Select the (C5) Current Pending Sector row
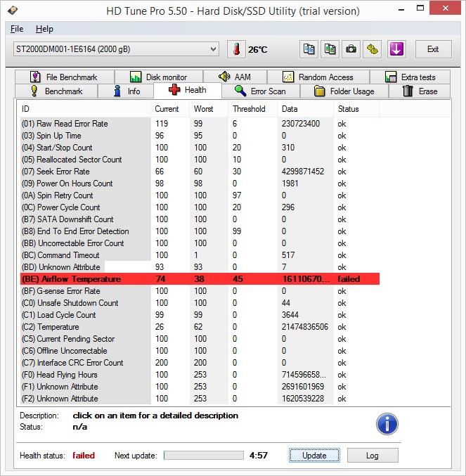Screen dimensions: 466x476 click(x=200, y=339)
